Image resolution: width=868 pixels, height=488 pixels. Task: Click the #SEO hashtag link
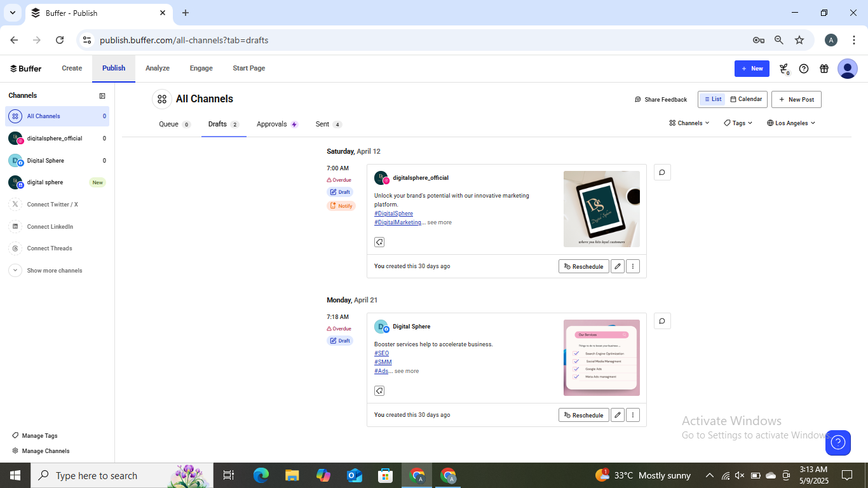[381, 353]
